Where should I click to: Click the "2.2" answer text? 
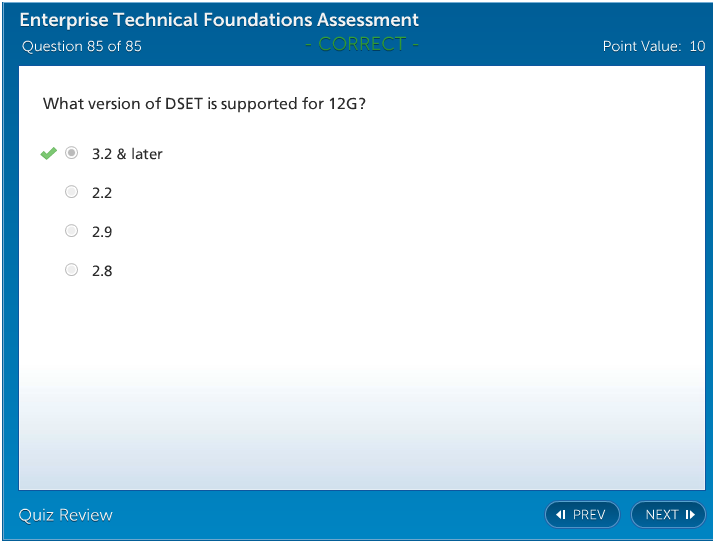click(x=102, y=193)
